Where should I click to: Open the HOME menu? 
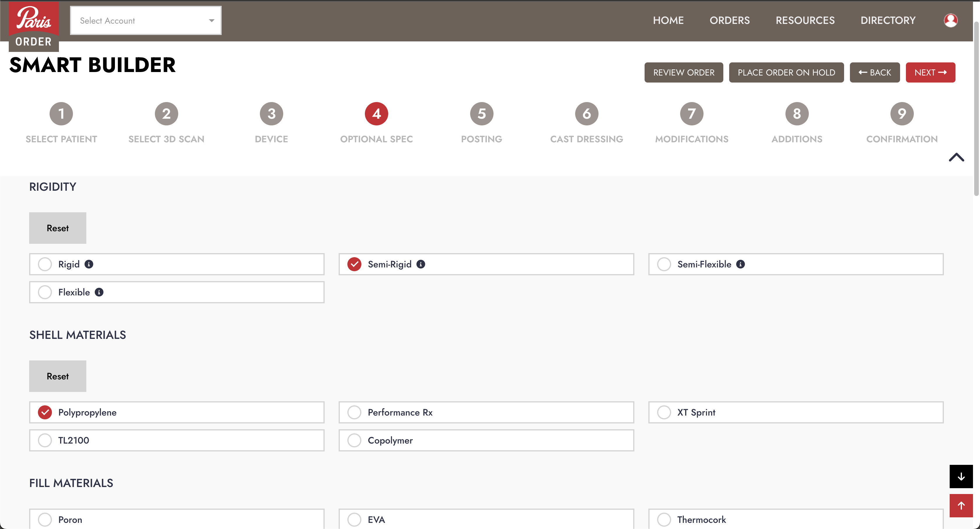click(668, 20)
